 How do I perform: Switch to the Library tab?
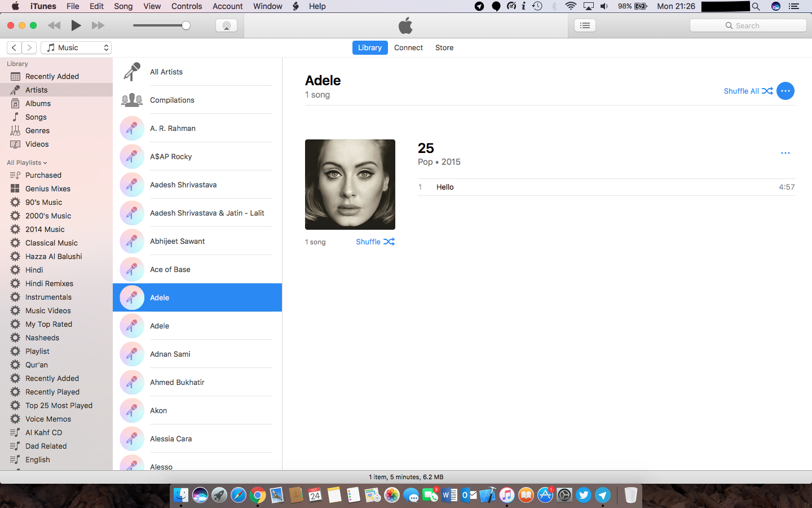click(x=370, y=48)
